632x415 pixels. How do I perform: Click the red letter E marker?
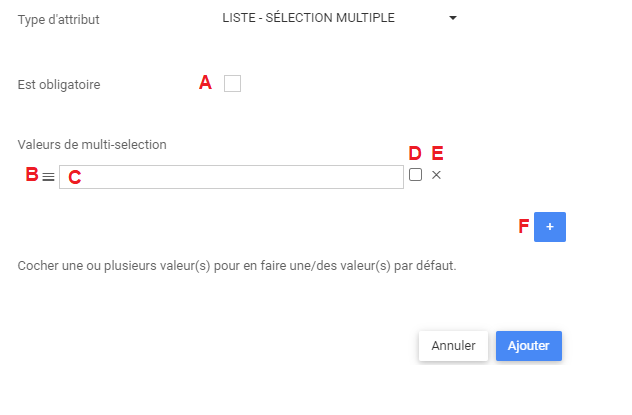coord(436,153)
